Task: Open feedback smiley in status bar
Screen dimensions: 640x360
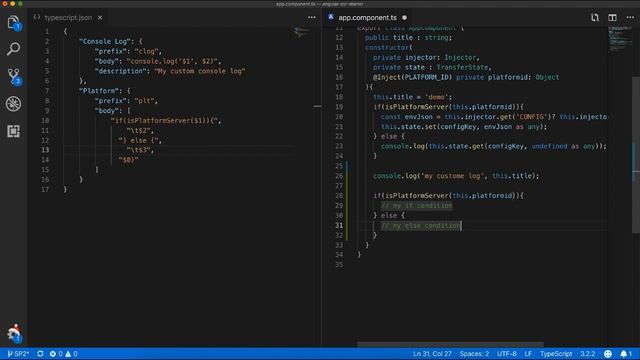Action: coord(608,354)
